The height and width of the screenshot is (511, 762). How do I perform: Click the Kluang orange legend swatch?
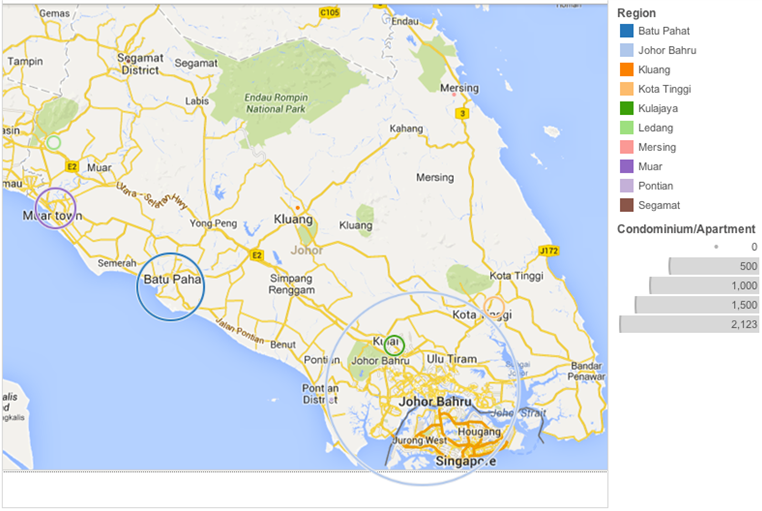tap(626, 70)
